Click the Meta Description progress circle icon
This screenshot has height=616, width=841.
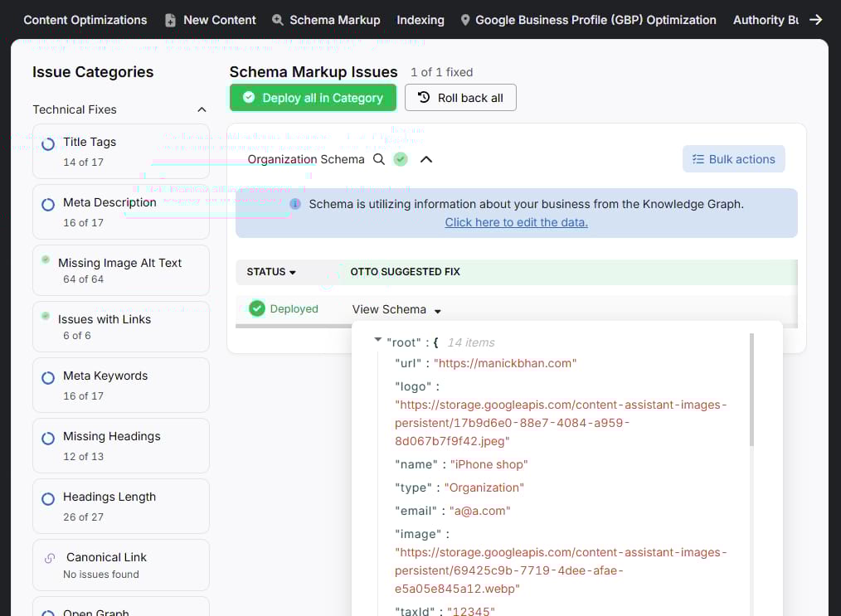48,204
